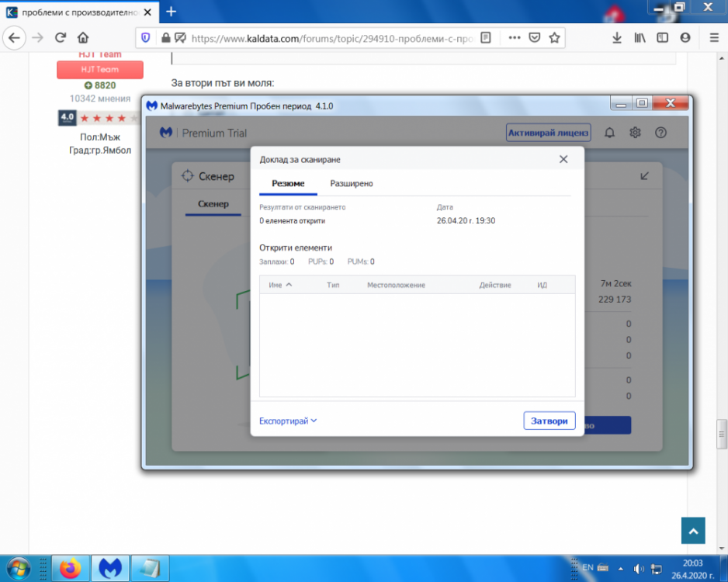The width and height of the screenshot is (728, 582).
Task: Open Malwarebytes from the taskbar
Action: pyautogui.click(x=110, y=568)
